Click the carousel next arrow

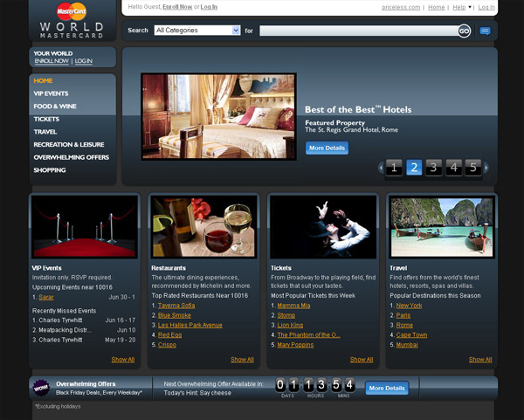coord(486,168)
